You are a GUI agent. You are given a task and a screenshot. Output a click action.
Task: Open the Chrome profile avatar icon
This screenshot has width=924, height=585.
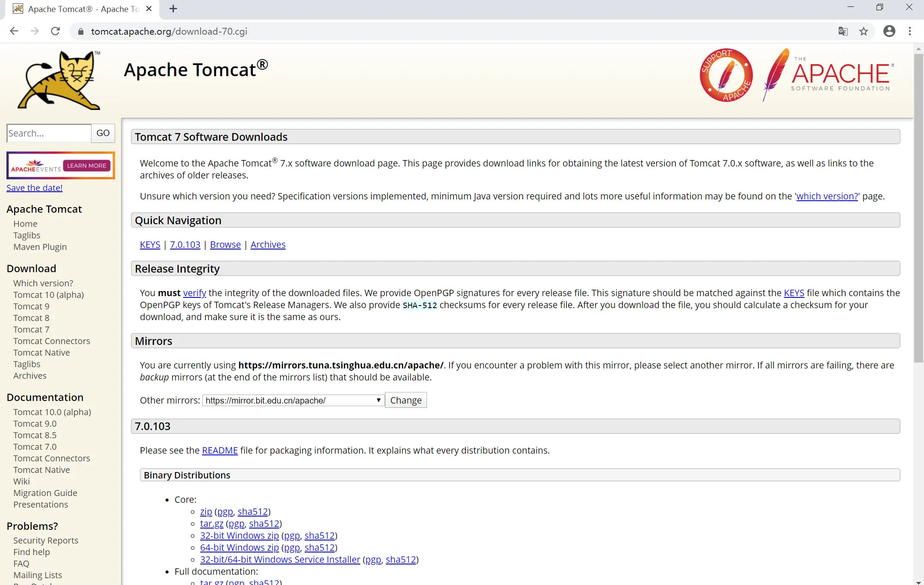click(889, 31)
